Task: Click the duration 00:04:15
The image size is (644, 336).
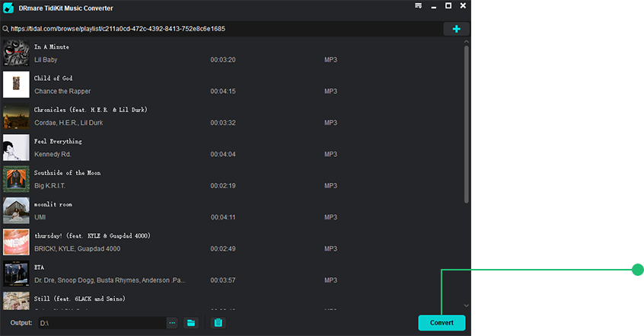Action: (223, 91)
